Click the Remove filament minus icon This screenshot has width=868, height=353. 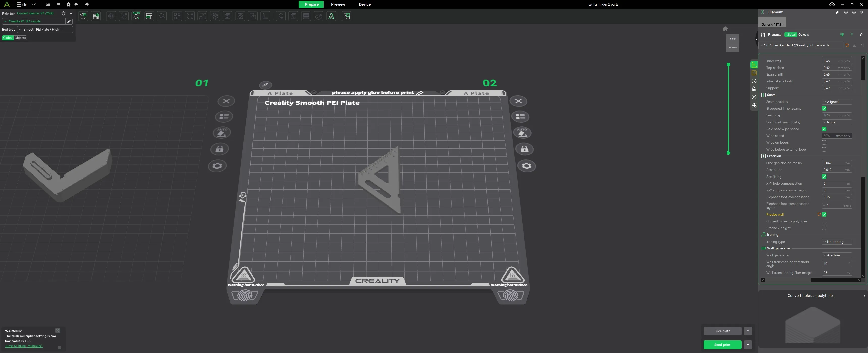click(x=854, y=12)
